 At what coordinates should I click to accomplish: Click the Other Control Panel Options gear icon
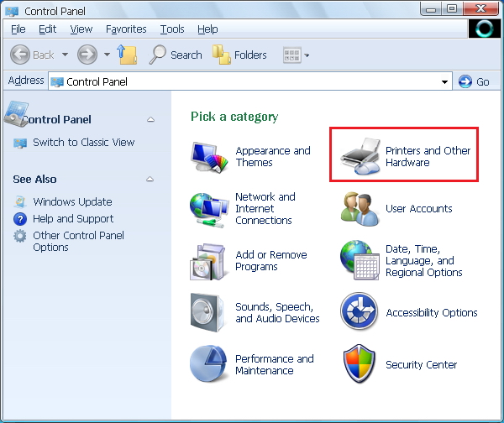[x=20, y=236]
